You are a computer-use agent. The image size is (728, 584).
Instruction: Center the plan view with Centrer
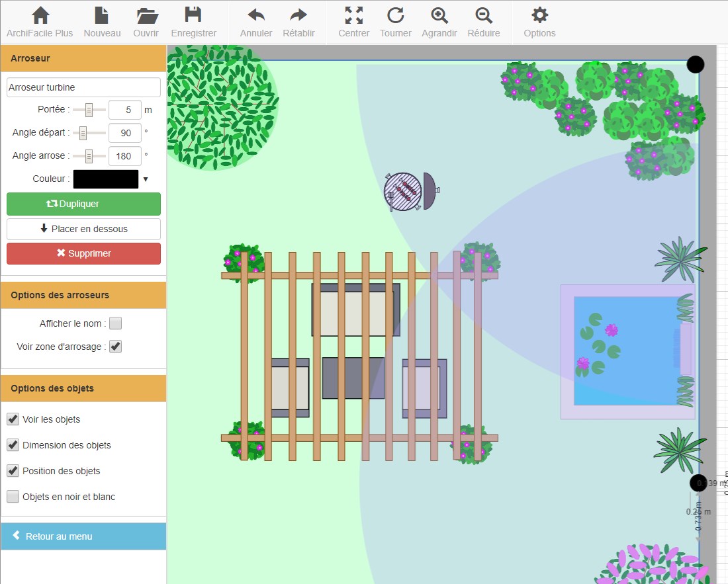point(354,16)
